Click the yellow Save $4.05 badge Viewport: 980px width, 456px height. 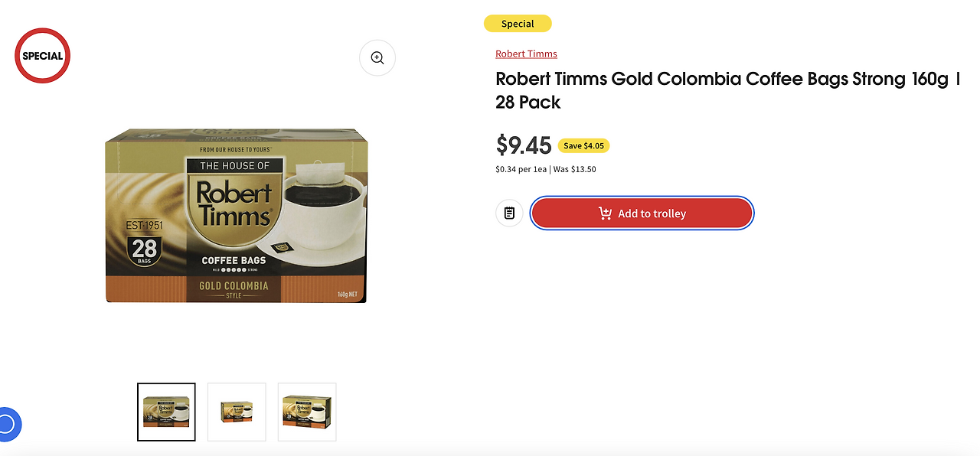pyautogui.click(x=583, y=145)
